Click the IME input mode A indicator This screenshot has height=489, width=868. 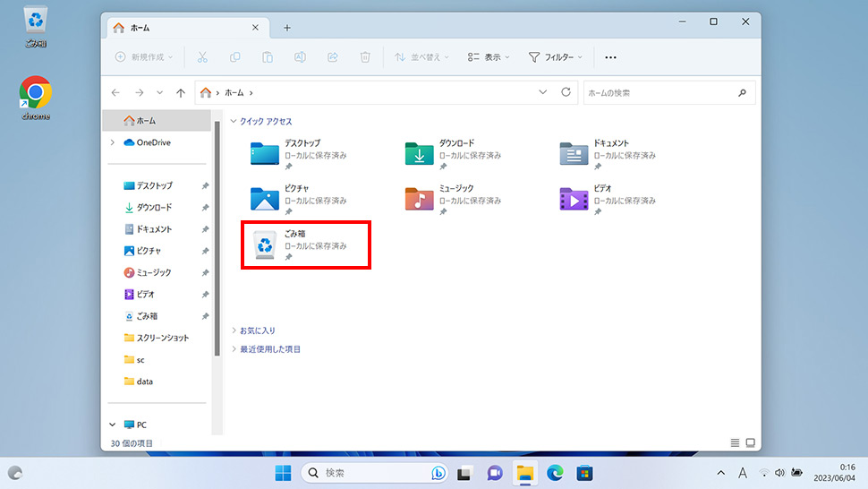[x=743, y=473]
